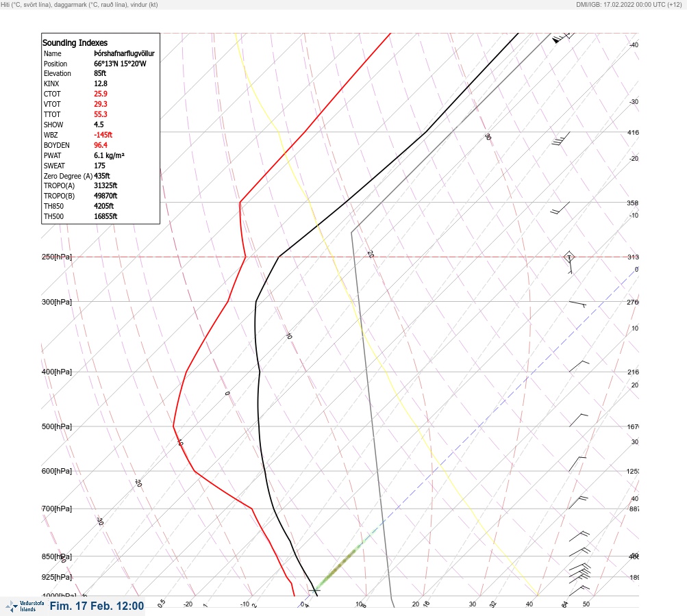Select the 925[hPa] pressure label
The image size is (687, 616).
pos(57,577)
